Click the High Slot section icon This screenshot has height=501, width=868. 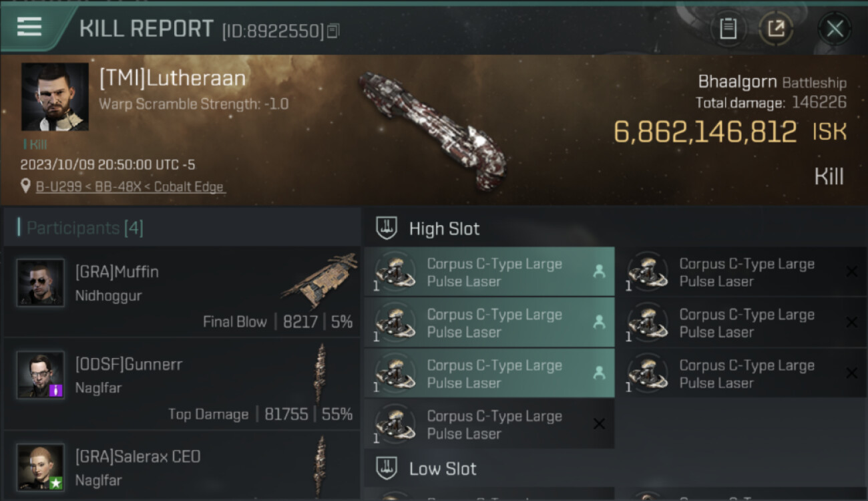pyautogui.click(x=387, y=228)
